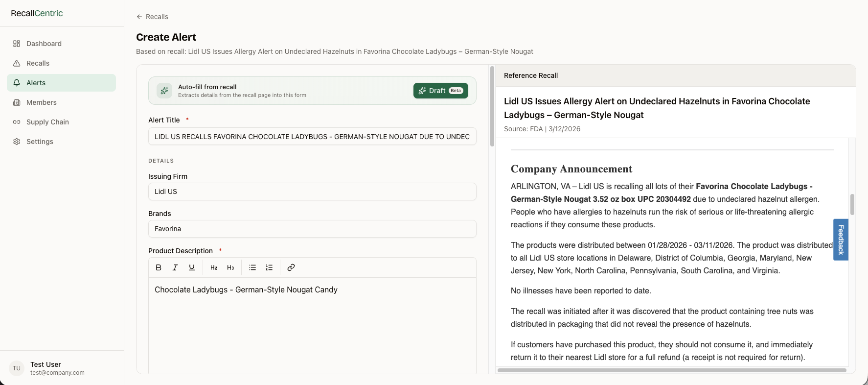Open the vertical Feedback tab
This screenshot has height=385, width=868.
841,240
